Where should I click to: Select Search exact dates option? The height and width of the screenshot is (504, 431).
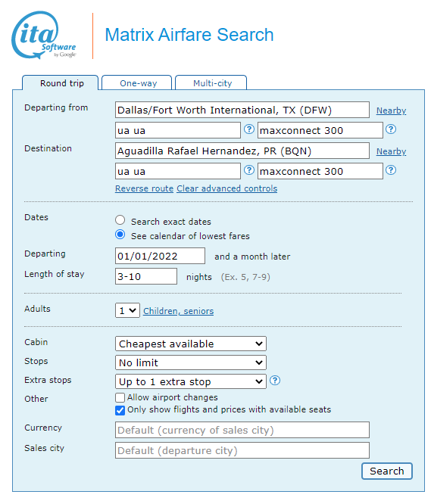coord(120,220)
